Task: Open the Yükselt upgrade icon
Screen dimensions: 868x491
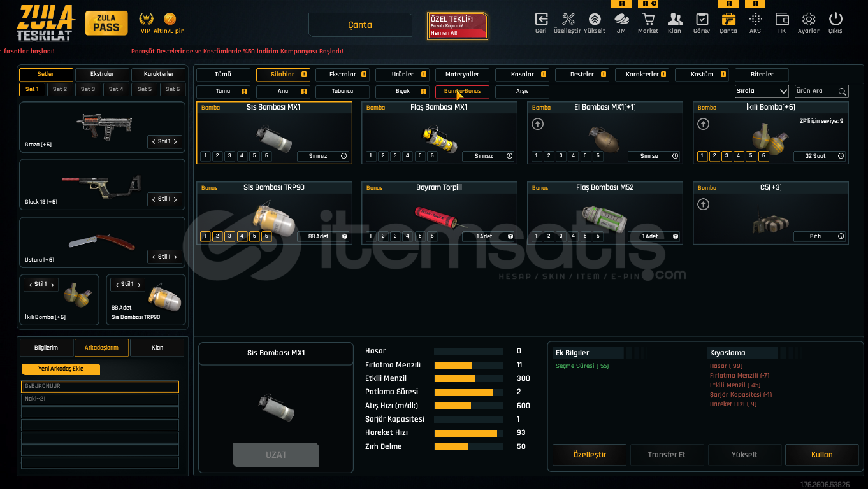Action: coord(595,19)
